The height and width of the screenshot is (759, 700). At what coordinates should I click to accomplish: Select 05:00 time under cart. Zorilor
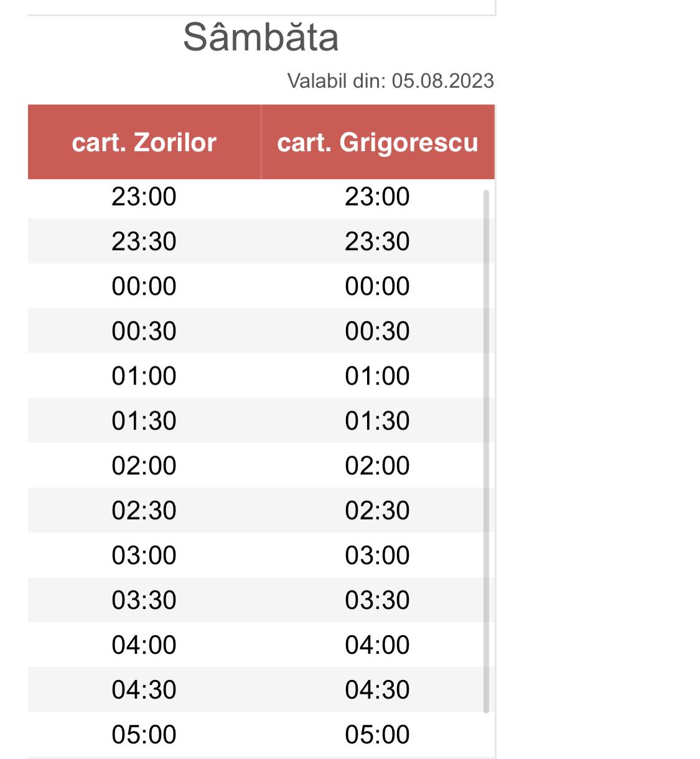click(144, 734)
